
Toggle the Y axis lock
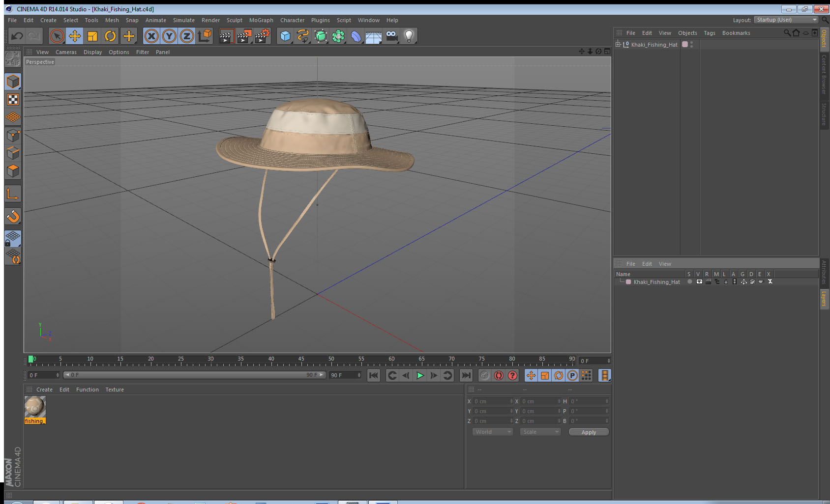pos(169,36)
